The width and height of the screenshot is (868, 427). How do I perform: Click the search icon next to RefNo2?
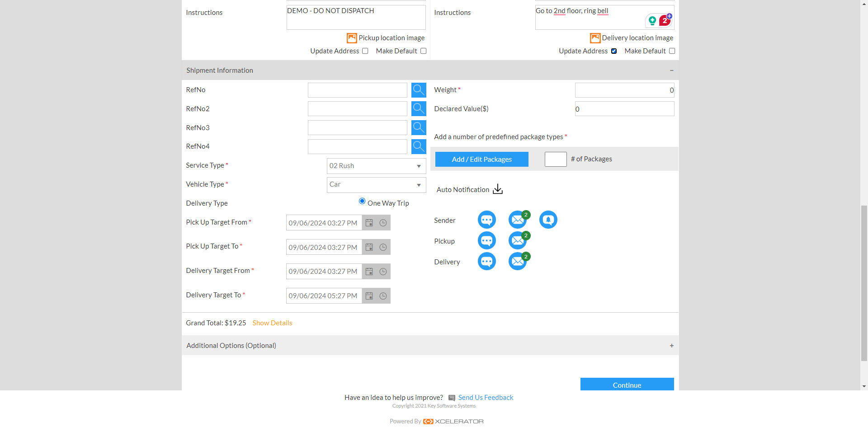[x=419, y=108]
